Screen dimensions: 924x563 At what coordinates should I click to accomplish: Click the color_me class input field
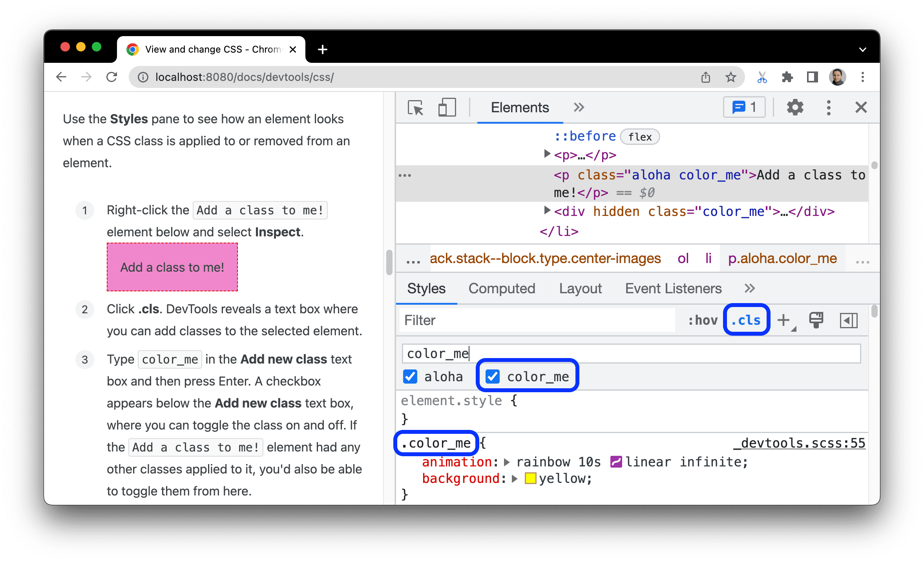[x=631, y=353]
